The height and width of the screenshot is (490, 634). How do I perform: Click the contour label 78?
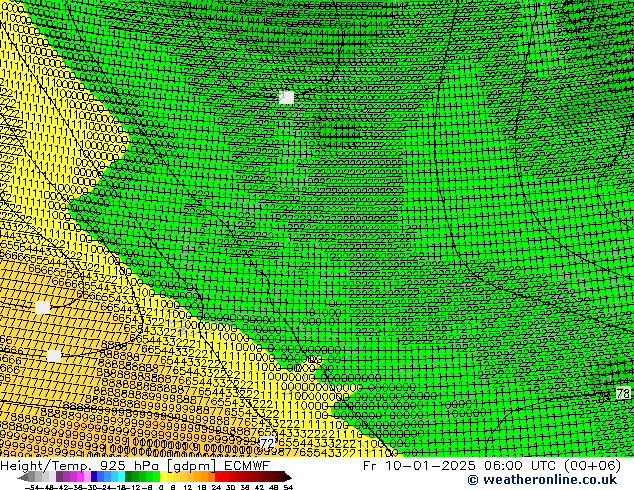pyautogui.click(x=623, y=393)
